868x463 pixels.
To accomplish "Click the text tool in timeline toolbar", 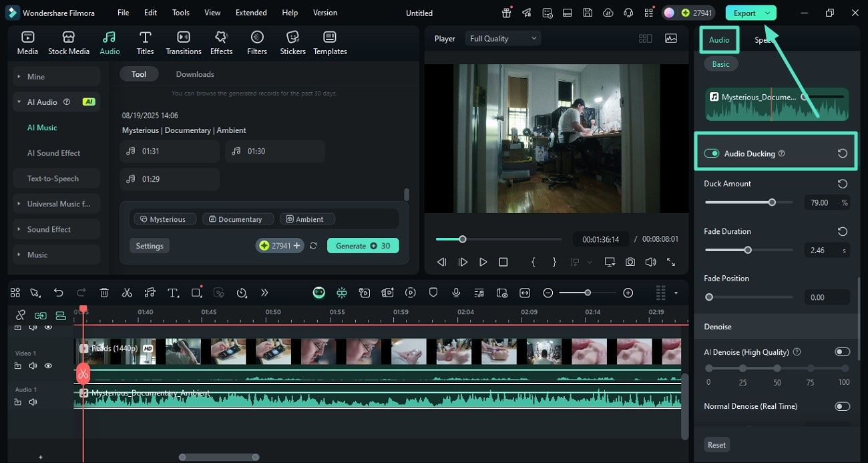I will (x=173, y=293).
